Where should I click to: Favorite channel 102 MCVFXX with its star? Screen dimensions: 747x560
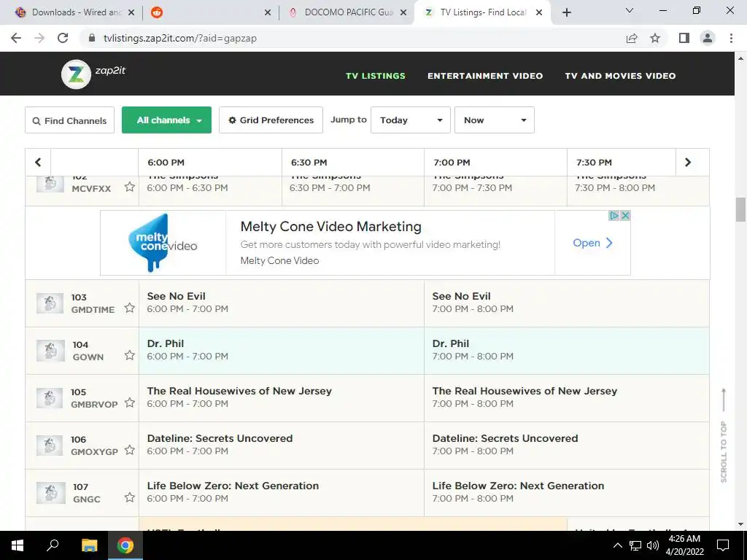tap(130, 187)
